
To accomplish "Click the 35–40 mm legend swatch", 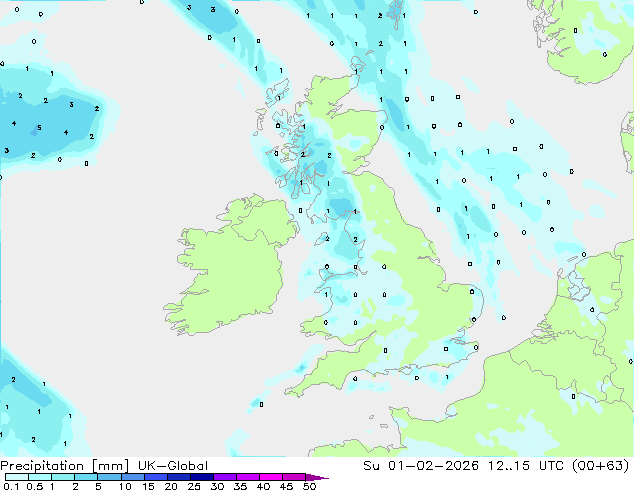I will pos(247,477).
